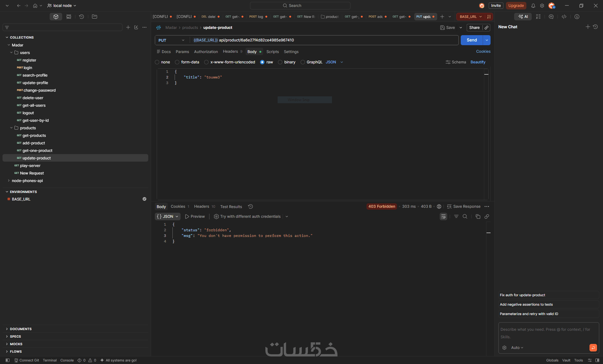Open the Save options dropdown arrow
Screen dimensions: 603x364
pos(461,28)
